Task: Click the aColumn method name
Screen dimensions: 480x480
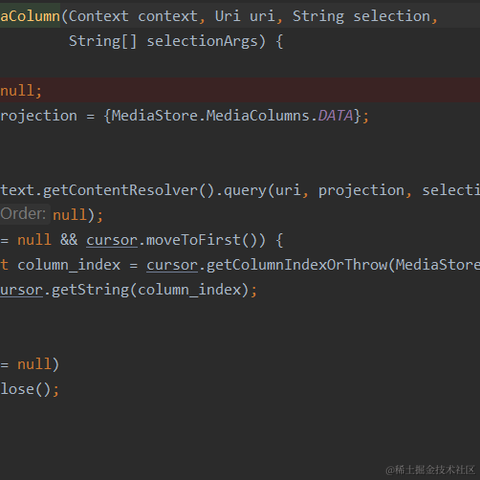Action: 30,16
